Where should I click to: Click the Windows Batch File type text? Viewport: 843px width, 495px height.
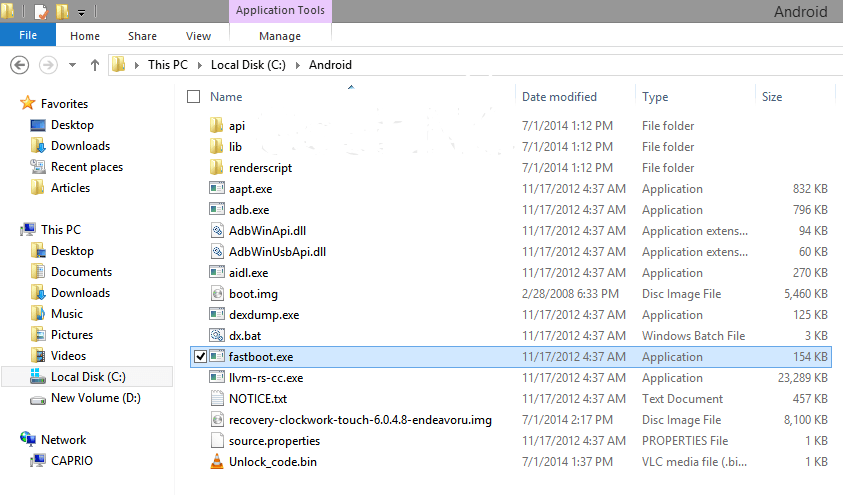(x=694, y=335)
